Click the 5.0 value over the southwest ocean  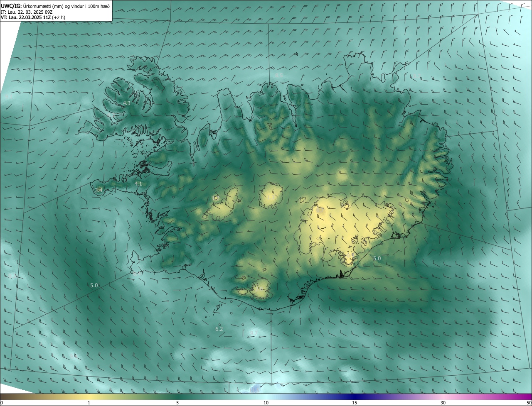point(94,285)
